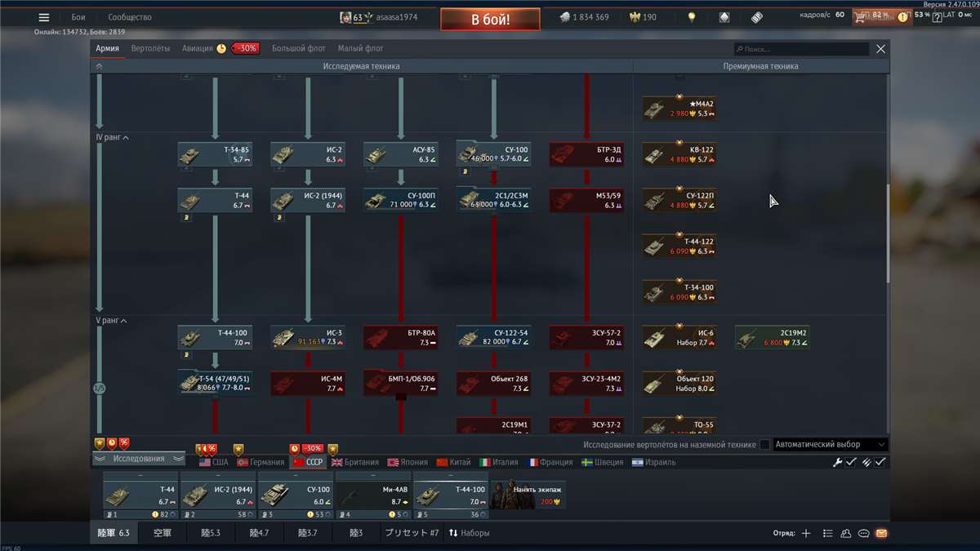
Task: Switch to Авиация tab
Action: click(198, 48)
